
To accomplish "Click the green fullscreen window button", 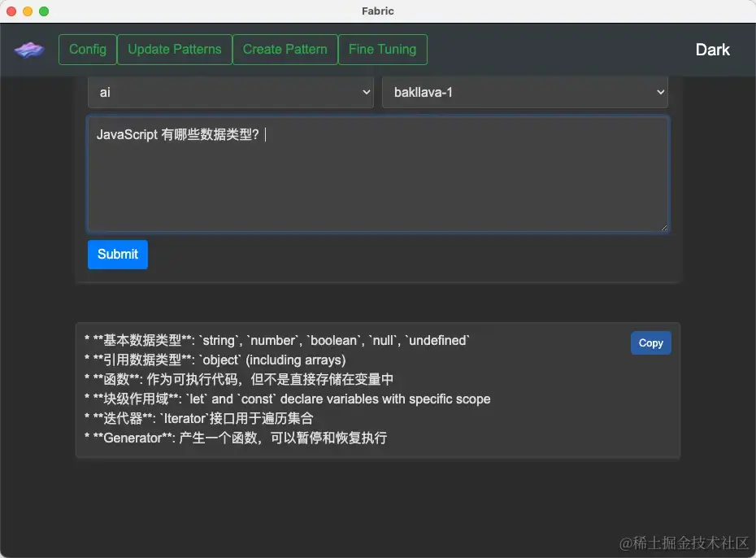I will pos(44,11).
